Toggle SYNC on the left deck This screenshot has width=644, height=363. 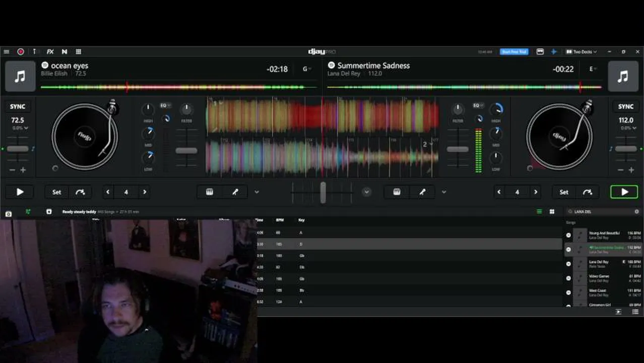point(18,106)
